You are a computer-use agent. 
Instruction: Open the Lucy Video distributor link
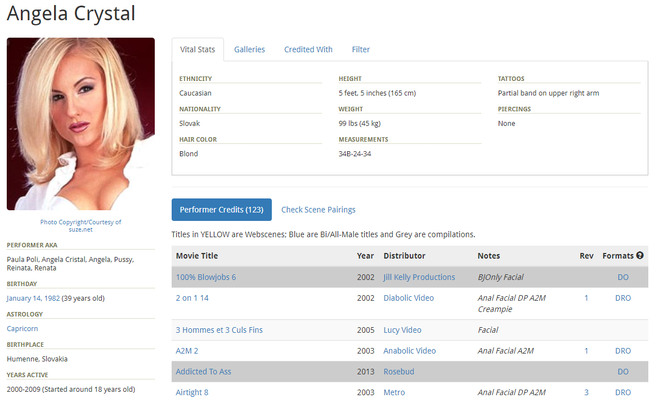coord(402,330)
